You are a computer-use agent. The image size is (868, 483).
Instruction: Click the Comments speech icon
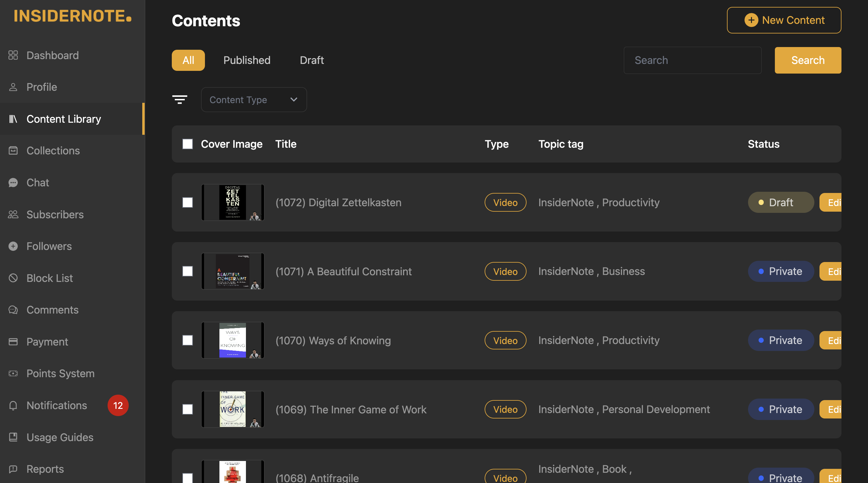click(13, 310)
